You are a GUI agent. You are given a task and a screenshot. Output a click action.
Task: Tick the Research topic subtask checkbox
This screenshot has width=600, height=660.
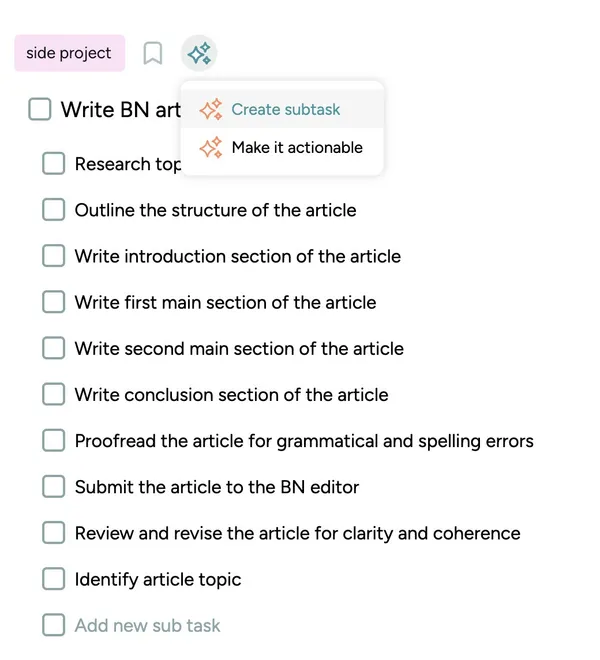pos(53,163)
